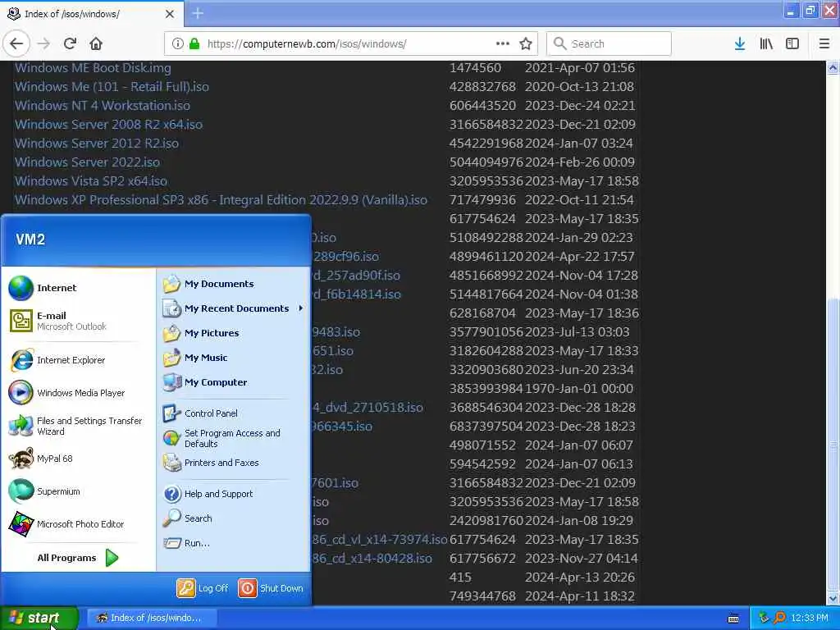
Task: Click the browser Search box
Action: click(609, 43)
